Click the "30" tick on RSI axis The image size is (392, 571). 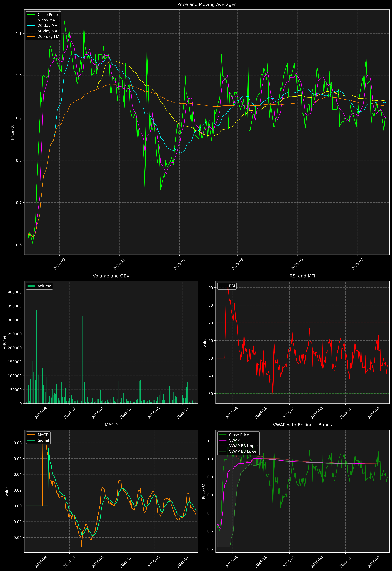point(211,394)
